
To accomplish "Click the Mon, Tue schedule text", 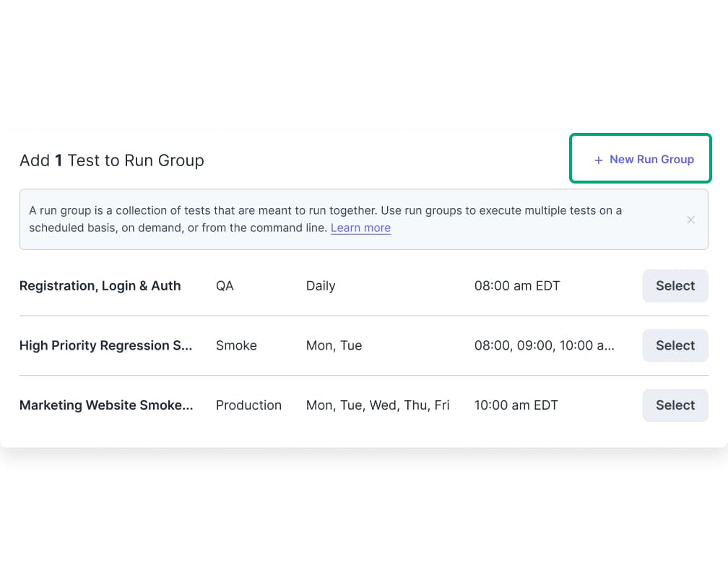I will click(334, 345).
